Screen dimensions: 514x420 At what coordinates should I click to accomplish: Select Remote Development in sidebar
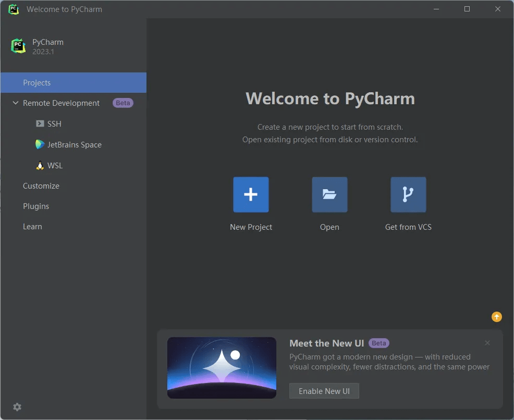(61, 103)
